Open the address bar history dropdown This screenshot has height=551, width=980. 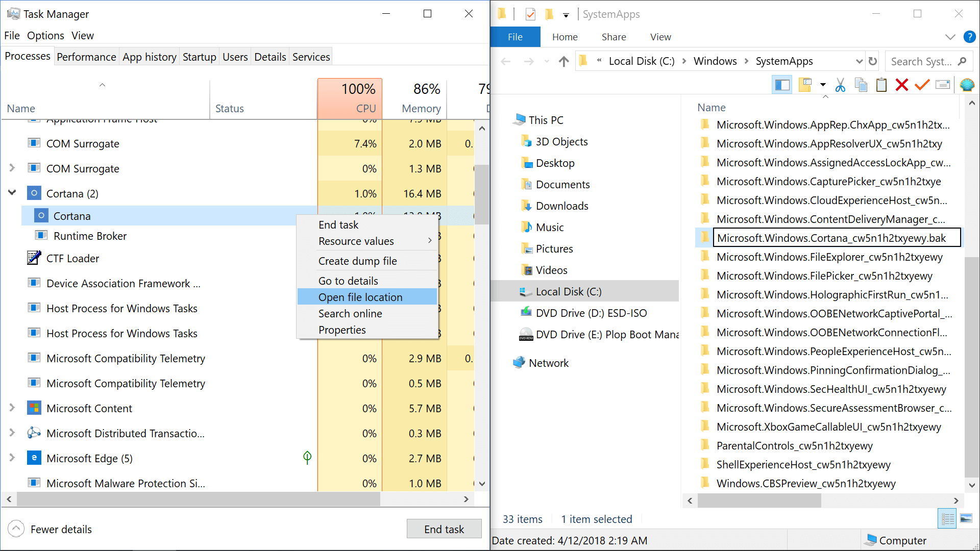point(859,61)
